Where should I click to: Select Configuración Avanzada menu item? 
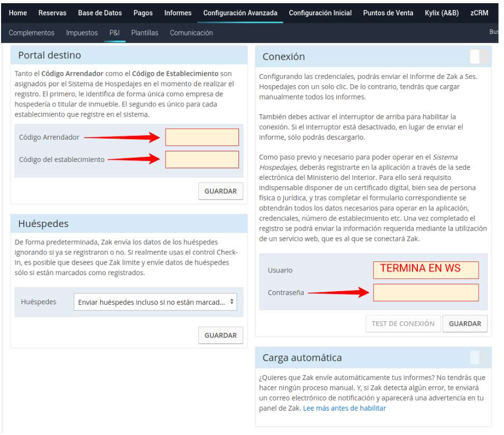pos(240,13)
